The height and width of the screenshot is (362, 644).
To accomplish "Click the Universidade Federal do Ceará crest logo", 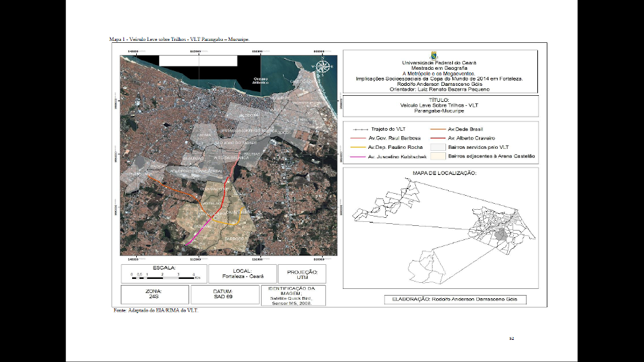I will click(433, 56).
